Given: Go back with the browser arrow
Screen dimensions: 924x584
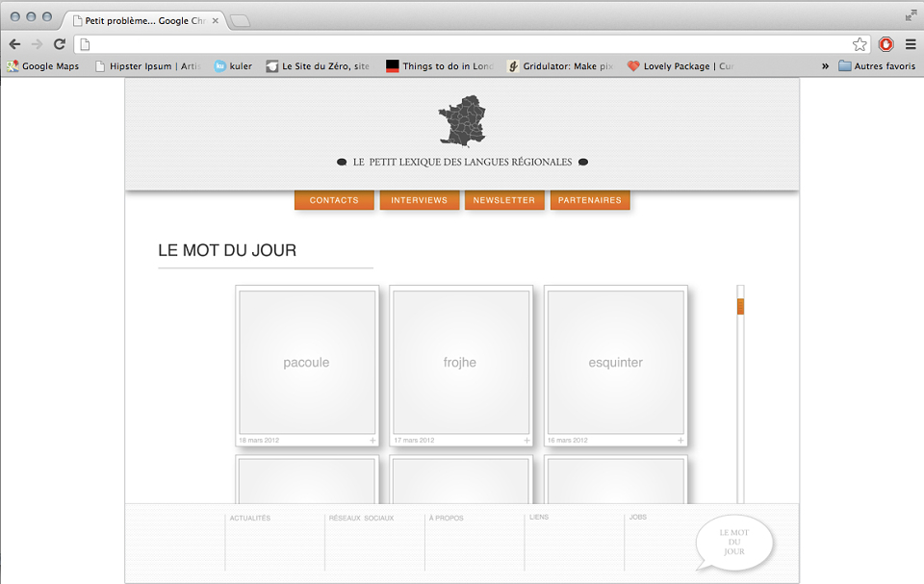Looking at the screenshot, I should (14, 44).
